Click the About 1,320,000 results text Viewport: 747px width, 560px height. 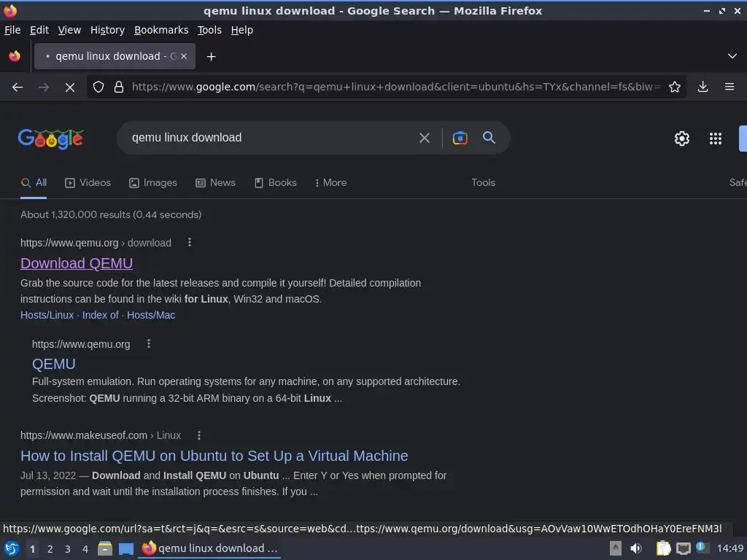click(x=111, y=215)
